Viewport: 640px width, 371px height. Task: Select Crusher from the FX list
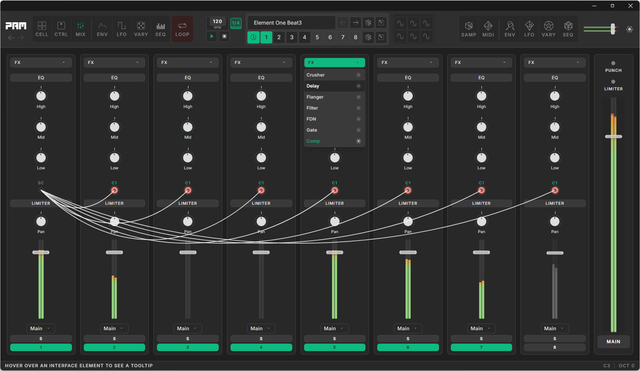(x=334, y=75)
